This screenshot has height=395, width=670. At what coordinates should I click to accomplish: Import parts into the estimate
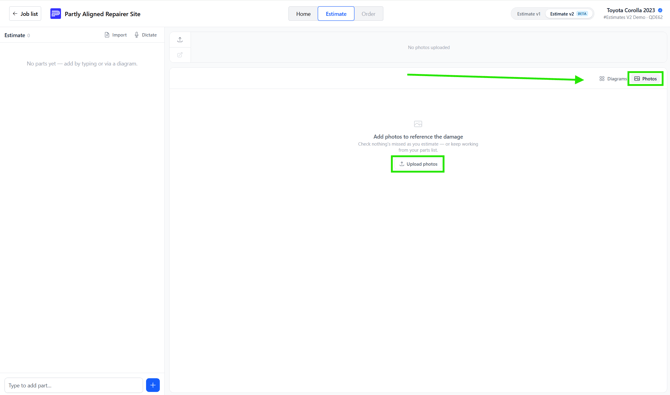116,35
